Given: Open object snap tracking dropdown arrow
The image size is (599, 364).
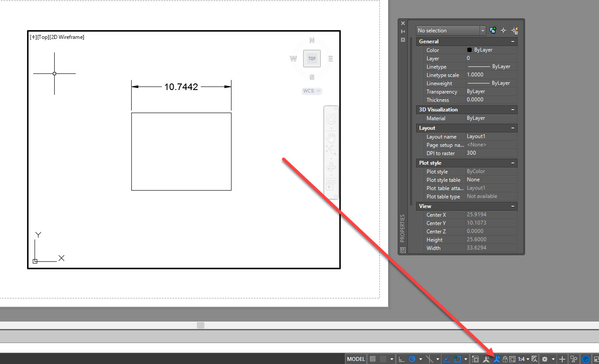Looking at the screenshot, I should pos(438,359).
